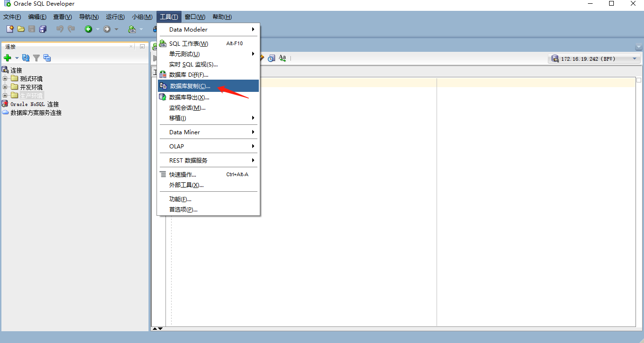Click the green Back navigation arrow
This screenshot has height=343, width=644.
88,29
